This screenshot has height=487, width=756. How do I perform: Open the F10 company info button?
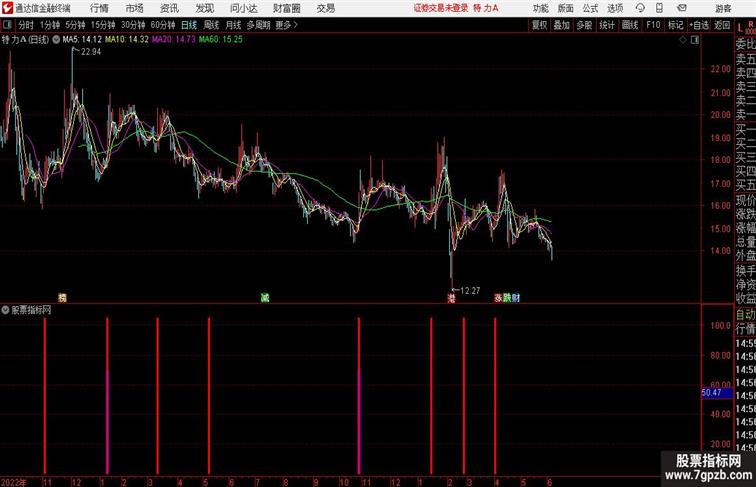point(653,25)
